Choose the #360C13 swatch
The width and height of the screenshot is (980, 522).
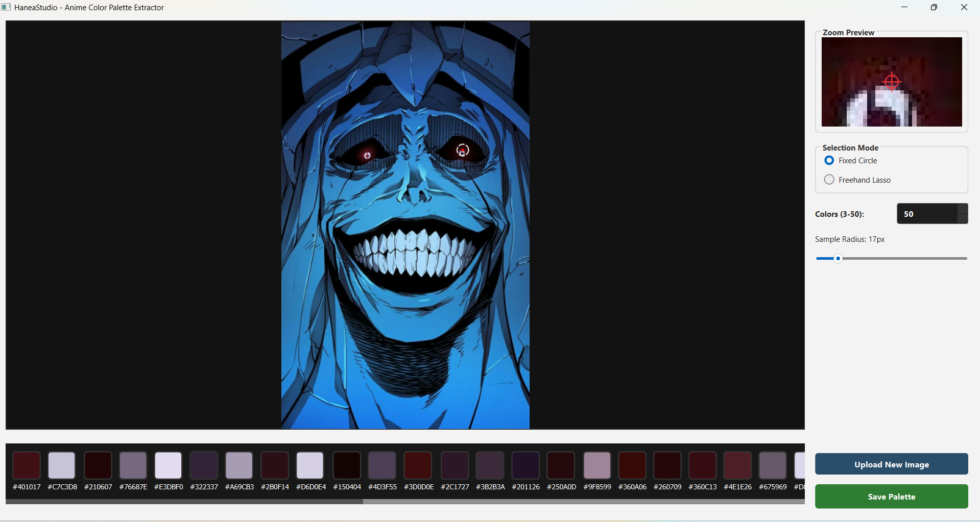click(x=702, y=465)
